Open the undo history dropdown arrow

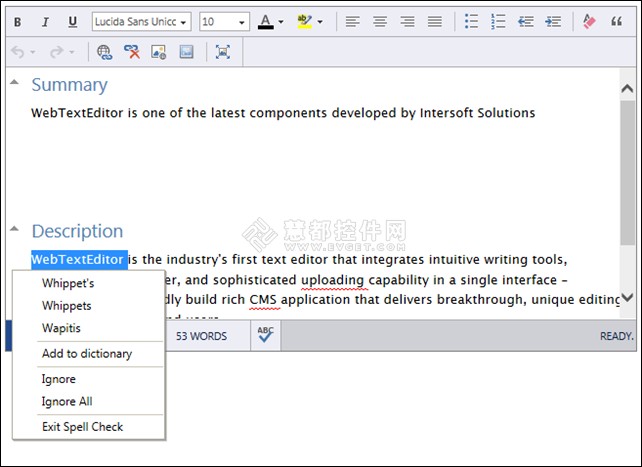tap(33, 52)
